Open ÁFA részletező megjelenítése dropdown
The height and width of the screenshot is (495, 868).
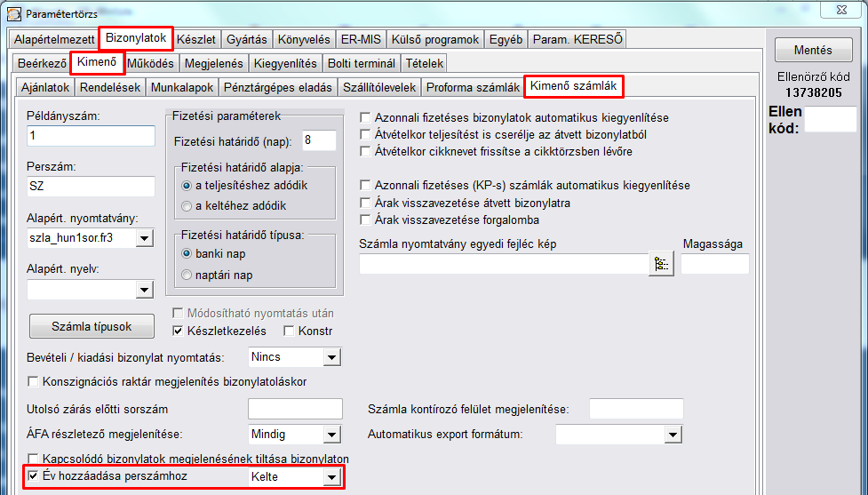tap(331, 435)
